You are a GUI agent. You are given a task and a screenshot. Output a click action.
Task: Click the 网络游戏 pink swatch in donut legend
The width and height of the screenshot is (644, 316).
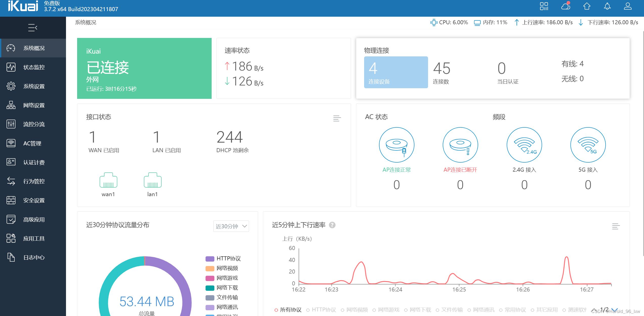210,278
